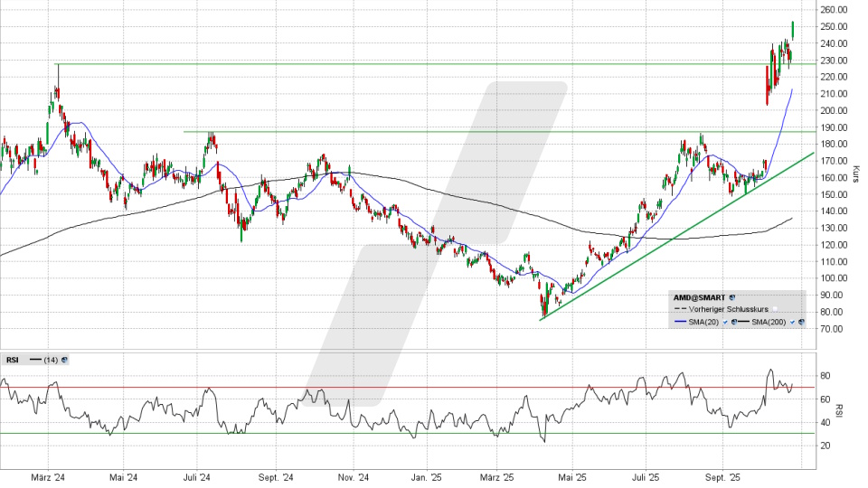868x488 pixels.
Task: Click the 80 level on RSI axis
Action: pyautogui.click(x=826, y=376)
